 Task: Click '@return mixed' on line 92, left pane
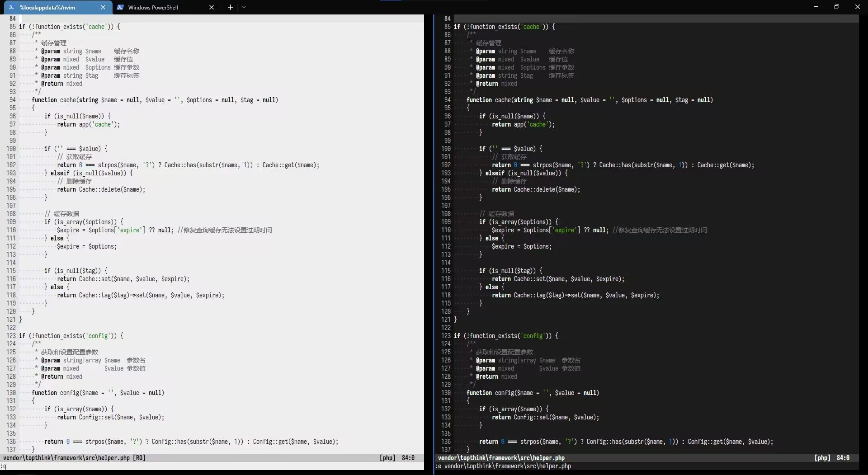pyautogui.click(x=62, y=84)
